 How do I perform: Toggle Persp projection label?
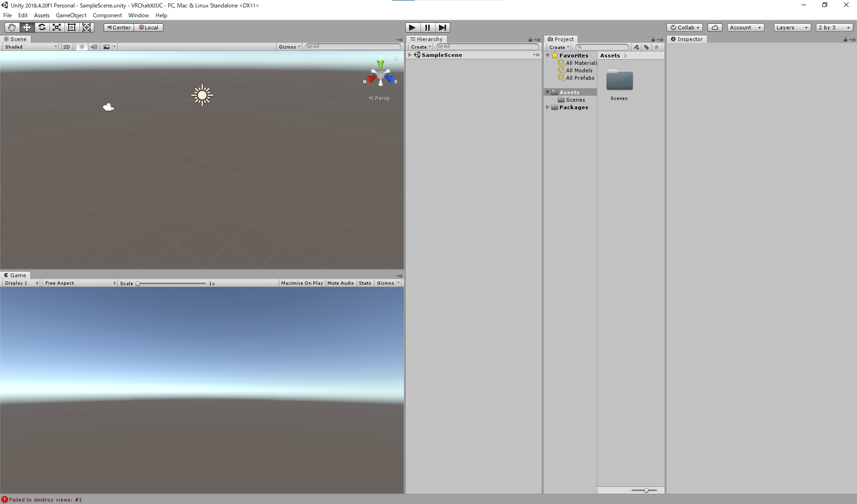[x=379, y=98]
